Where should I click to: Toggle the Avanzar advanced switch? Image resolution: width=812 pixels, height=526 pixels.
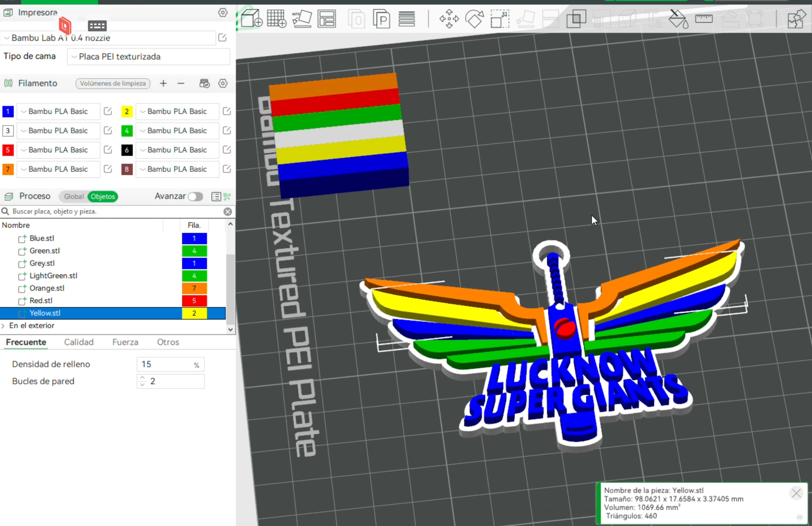(196, 196)
